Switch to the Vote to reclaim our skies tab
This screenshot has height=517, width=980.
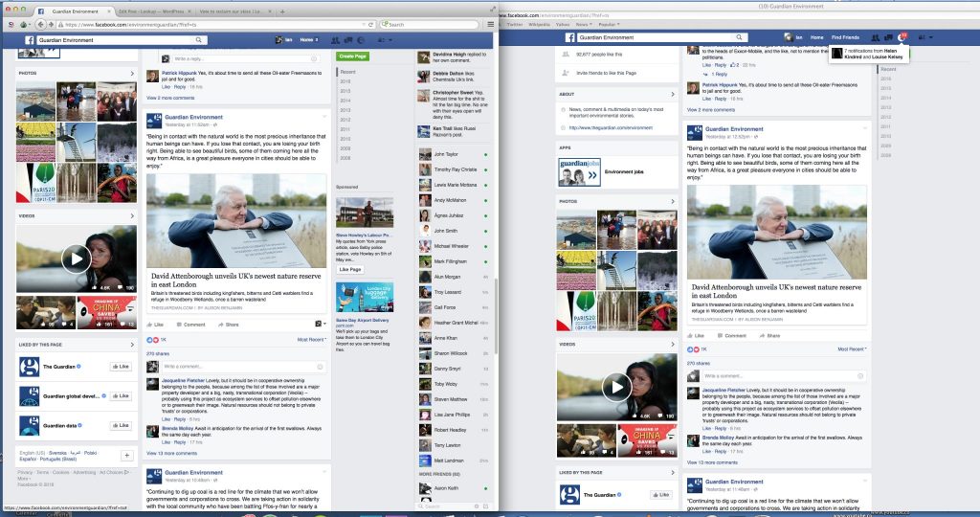click(231, 11)
